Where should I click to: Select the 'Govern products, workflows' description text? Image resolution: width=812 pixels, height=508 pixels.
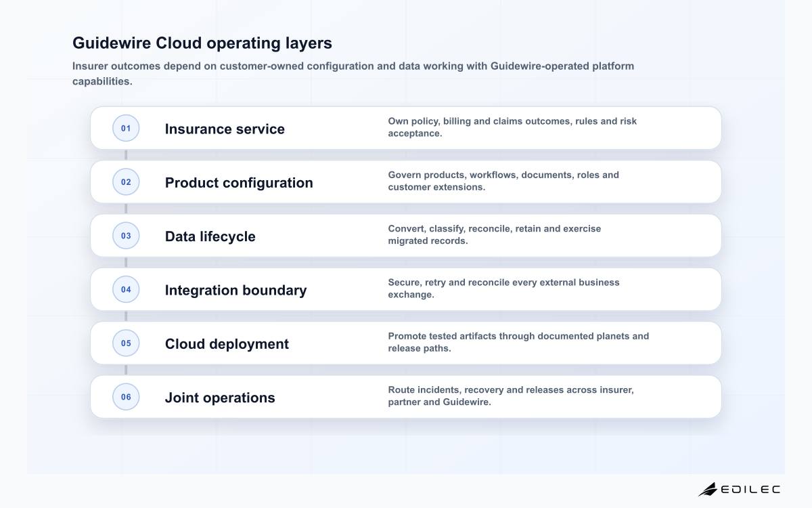coord(503,181)
